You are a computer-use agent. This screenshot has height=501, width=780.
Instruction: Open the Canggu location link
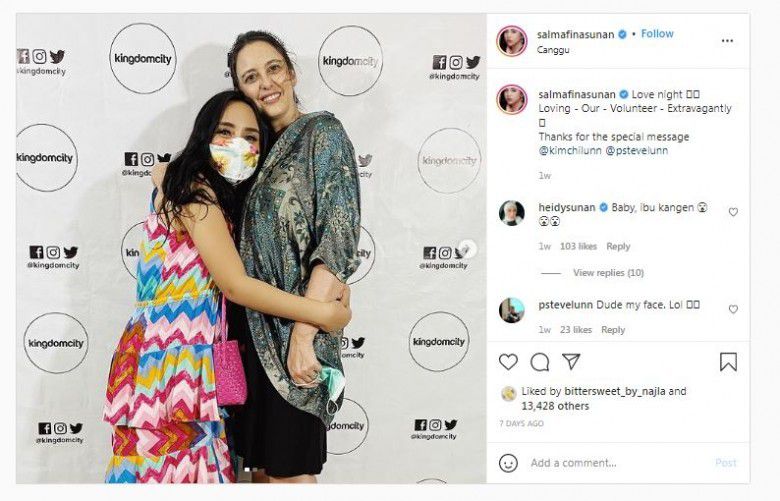coord(553,50)
